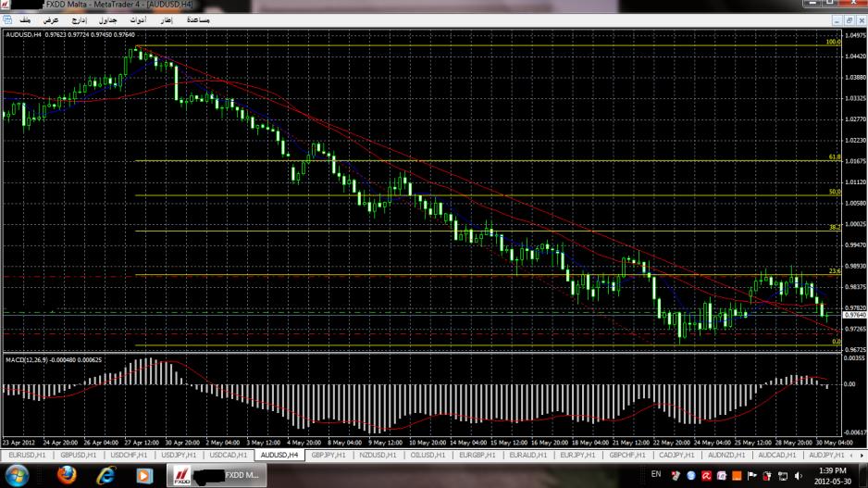Launch Firefox from the taskbar

(x=65, y=475)
